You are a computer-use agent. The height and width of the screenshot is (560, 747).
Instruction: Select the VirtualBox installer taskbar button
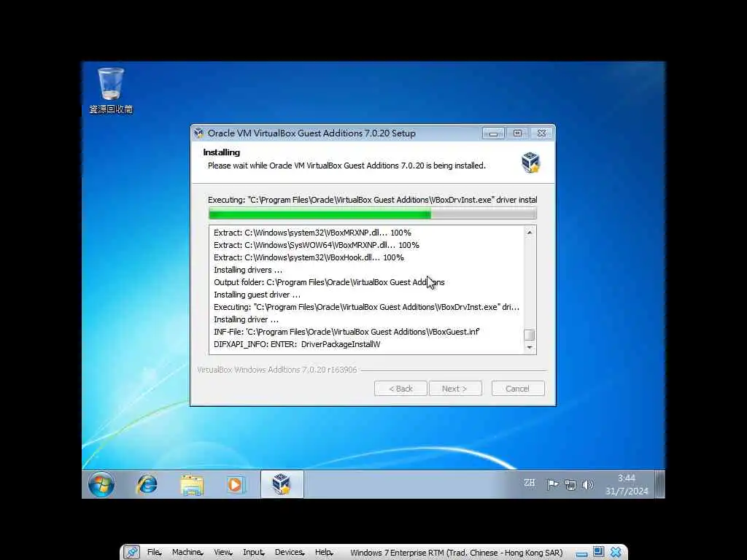282,484
